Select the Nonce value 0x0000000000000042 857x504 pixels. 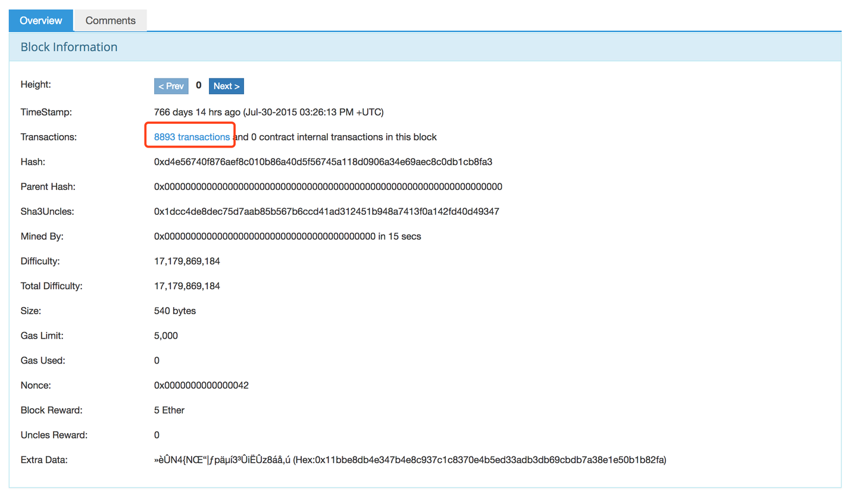[x=201, y=386]
